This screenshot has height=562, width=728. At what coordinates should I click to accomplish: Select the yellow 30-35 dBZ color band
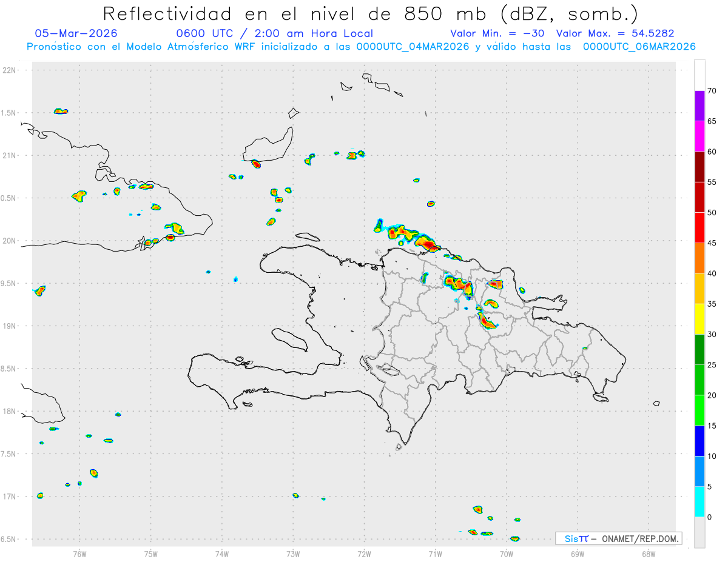tap(699, 319)
